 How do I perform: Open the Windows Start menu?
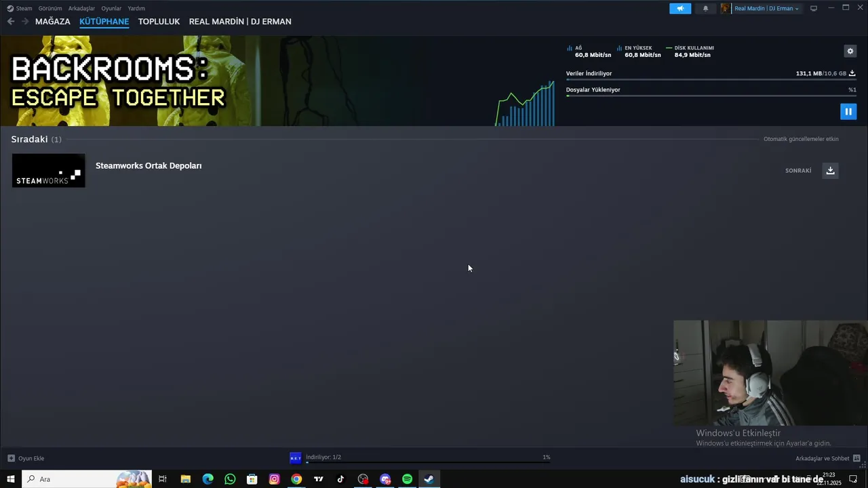pyautogui.click(x=11, y=479)
